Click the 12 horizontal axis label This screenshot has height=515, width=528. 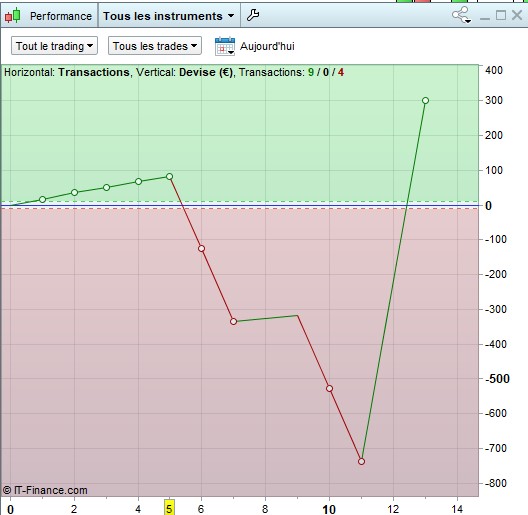pos(393,509)
